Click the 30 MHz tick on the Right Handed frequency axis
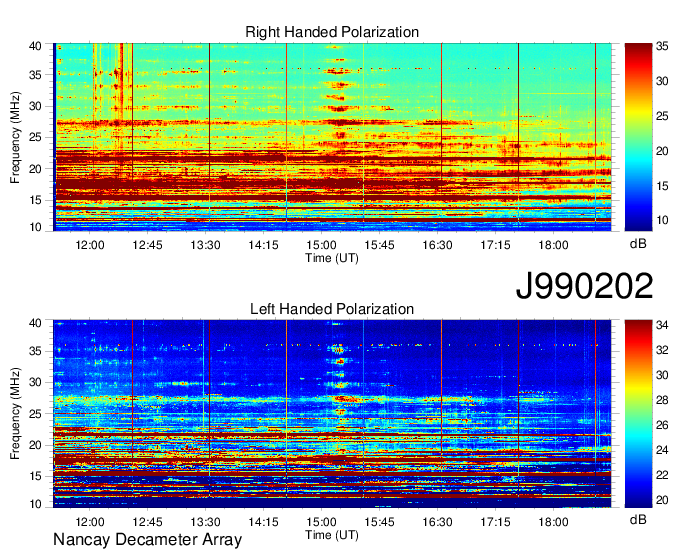The width and height of the screenshot is (680, 552). click(x=35, y=106)
